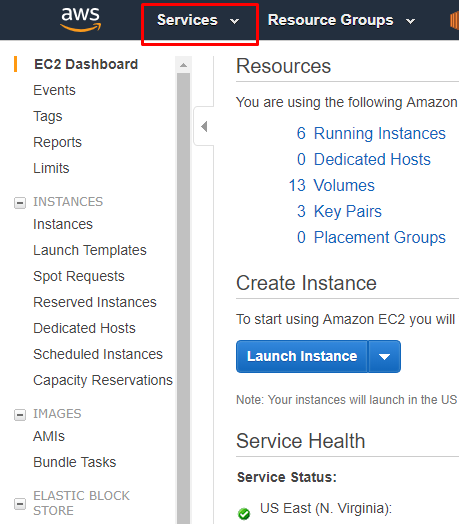
Task: Collapse the INSTANCES section
Action: click(20, 203)
